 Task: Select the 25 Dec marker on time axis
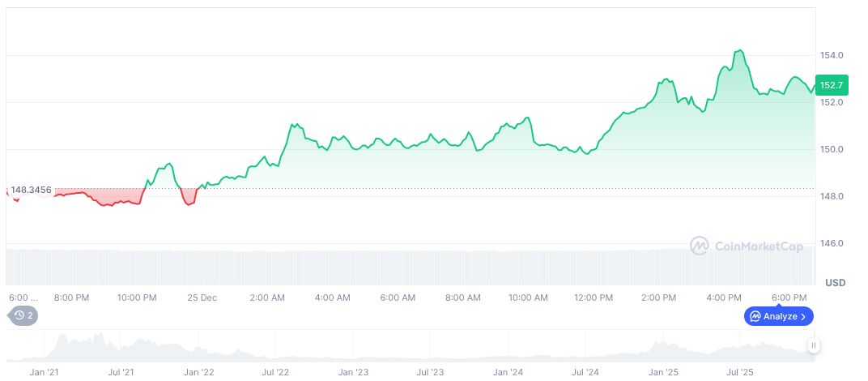click(x=202, y=298)
